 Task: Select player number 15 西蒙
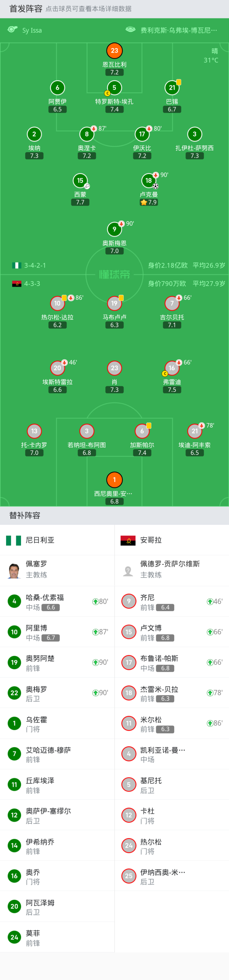click(x=80, y=181)
